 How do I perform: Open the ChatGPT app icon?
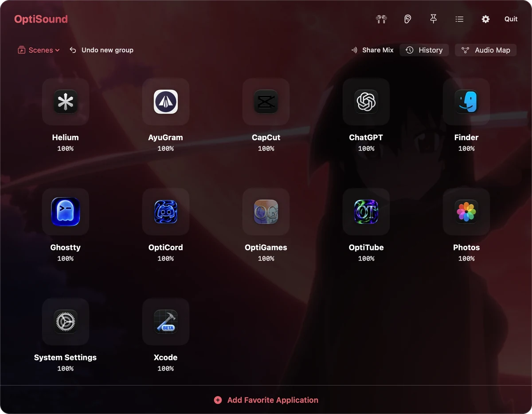point(366,102)
